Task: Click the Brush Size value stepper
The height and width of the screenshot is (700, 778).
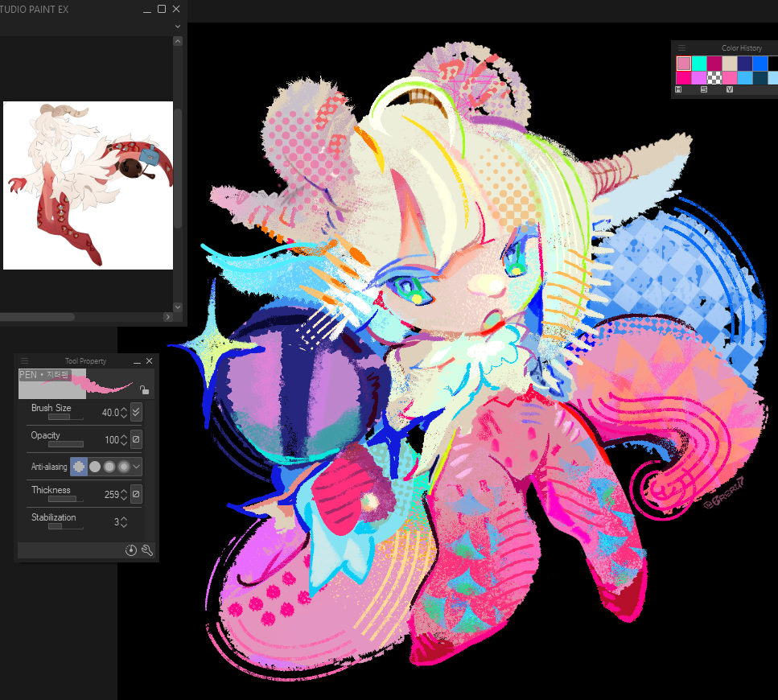Action: [x=124, y=413]
